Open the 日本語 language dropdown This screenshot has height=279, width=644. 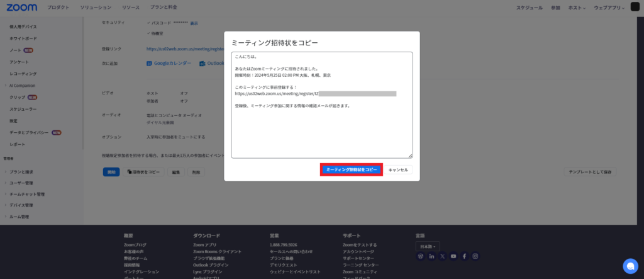(428, 246)
